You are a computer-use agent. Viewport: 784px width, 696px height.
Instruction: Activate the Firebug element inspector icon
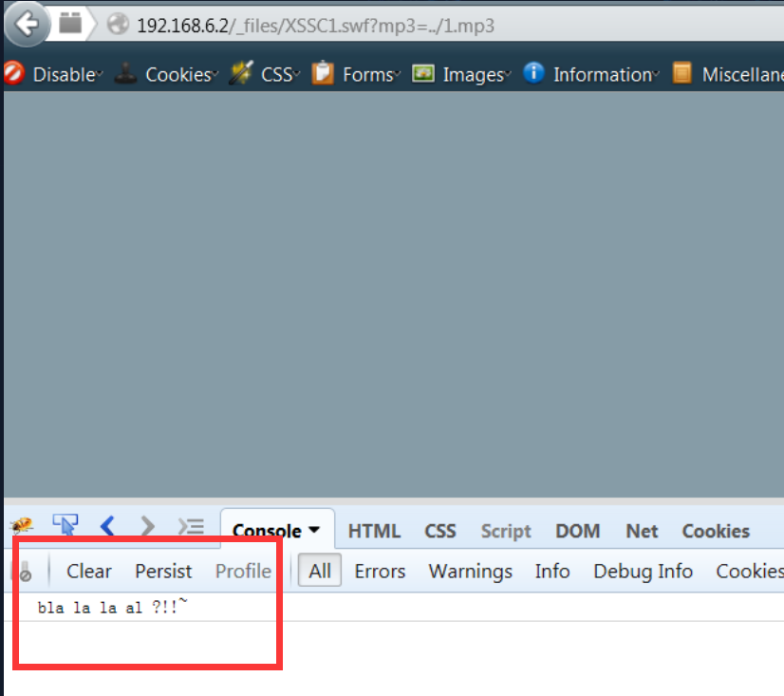(65, 525)
